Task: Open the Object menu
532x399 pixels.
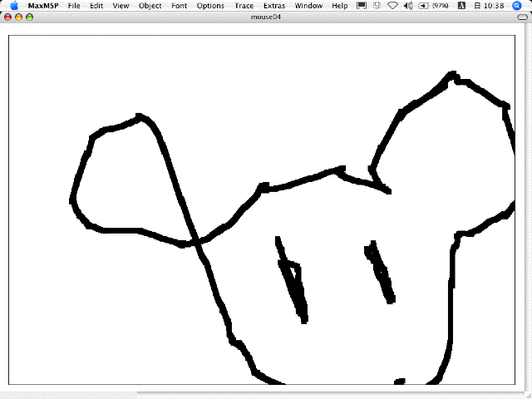Action: coord(150,6)
